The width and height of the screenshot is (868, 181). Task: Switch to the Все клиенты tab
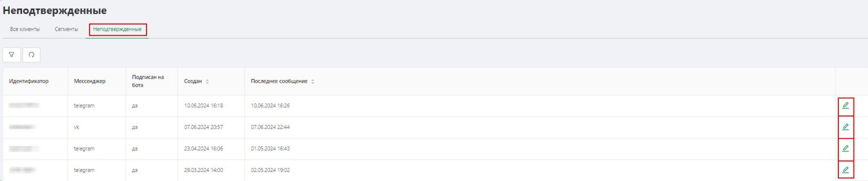(x=25, y=29)
